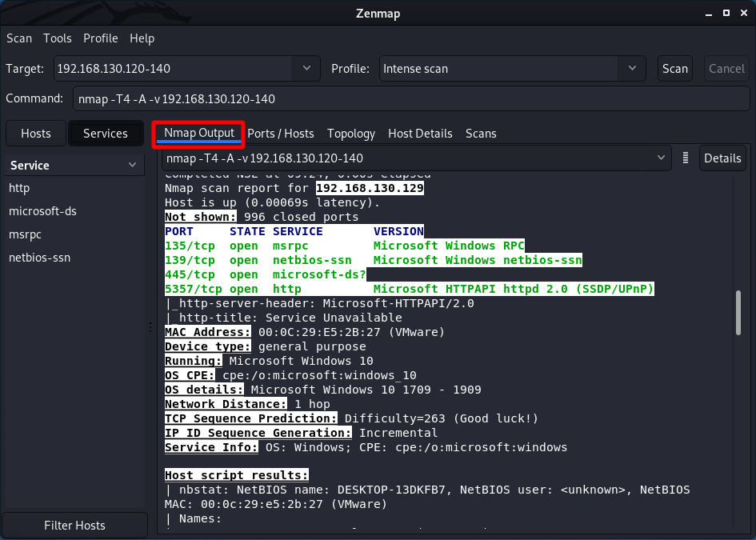Click the TCP Sequence Prediction label
This screenshot has width=756, height=540.
click(251, 418)
